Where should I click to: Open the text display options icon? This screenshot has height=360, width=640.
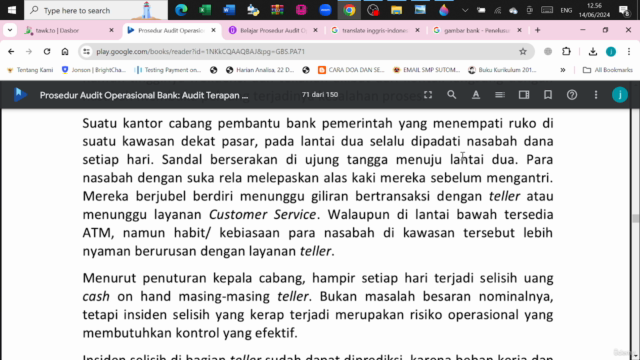pyautogui.click(x=476, y=95)
